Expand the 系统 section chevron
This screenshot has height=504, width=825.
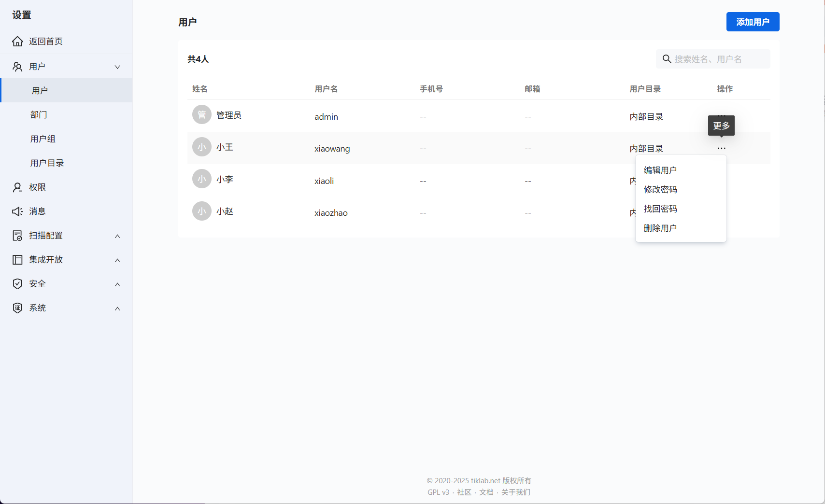117,308
